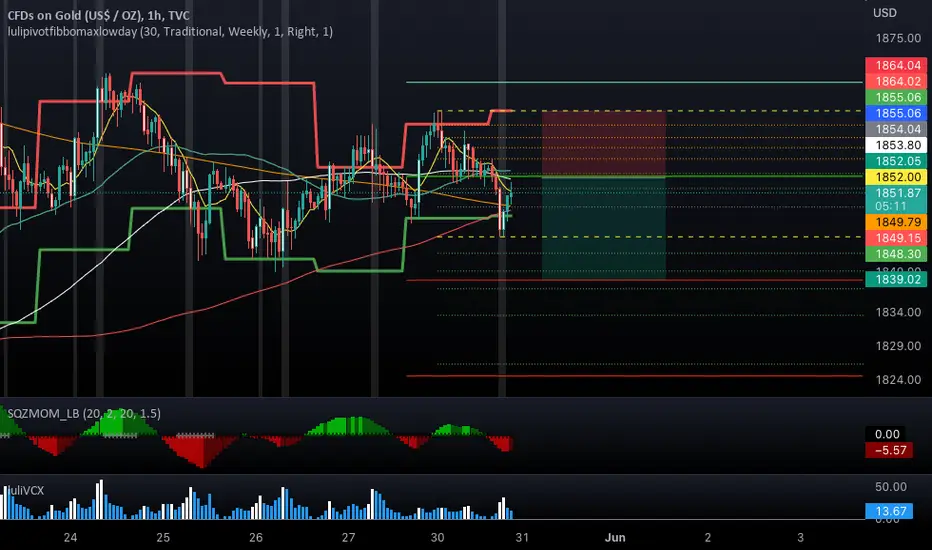Image resolution: width=932 pixels, height=550 pixels.
Task: Click the 50.00 scale tick of luliVCX
Action: pos(890,487)
